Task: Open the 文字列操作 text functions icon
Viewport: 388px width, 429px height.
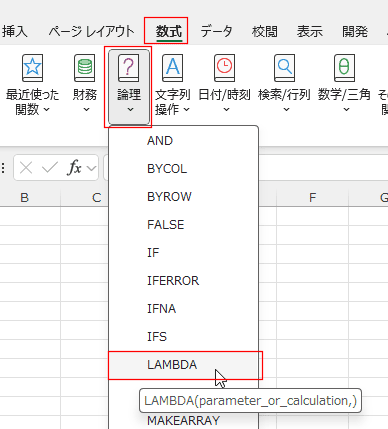Action: [x=172, y=68]
